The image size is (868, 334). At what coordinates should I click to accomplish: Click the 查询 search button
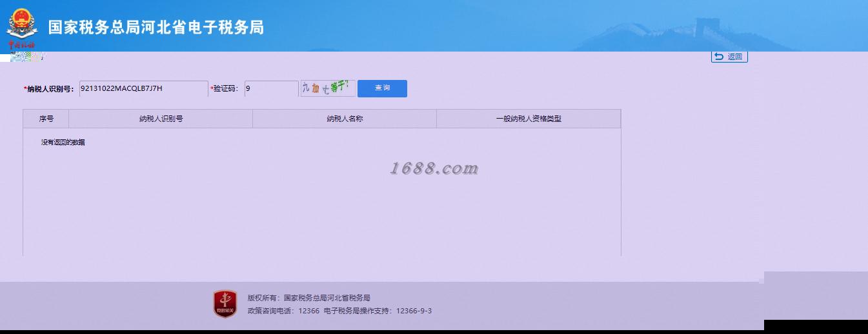pyautogui.click(x=382, y=88)
